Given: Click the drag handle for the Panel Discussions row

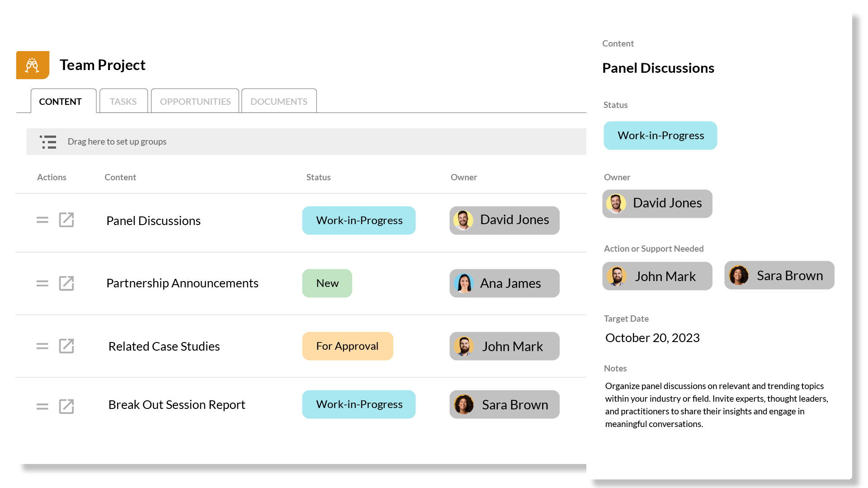Looking at the screenshot, I should [x=42, y=220].
